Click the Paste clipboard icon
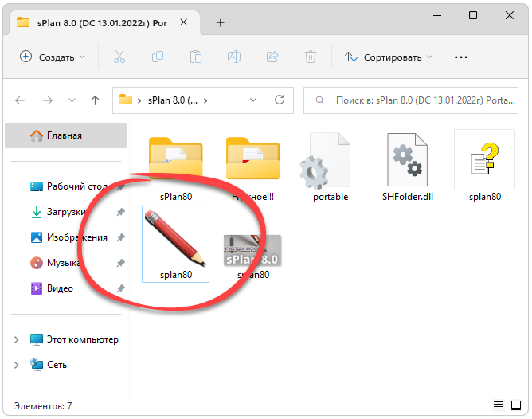Screen dimensions: 532x419 196,57
